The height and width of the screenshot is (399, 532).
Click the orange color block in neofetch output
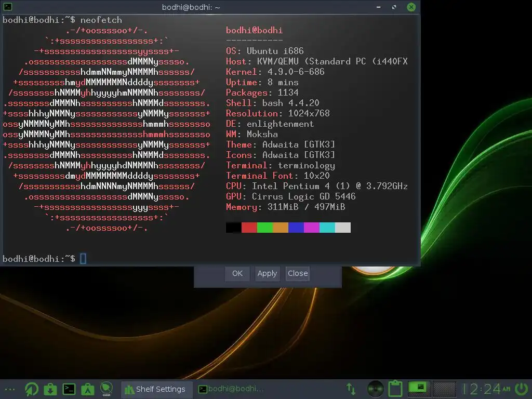[x=280, y=228]
